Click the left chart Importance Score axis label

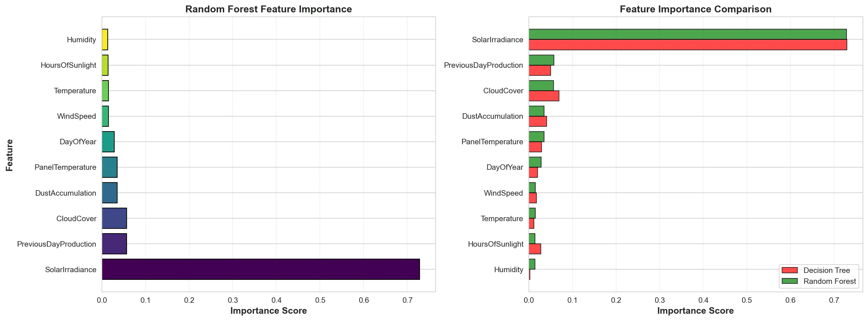click(269, 311)
